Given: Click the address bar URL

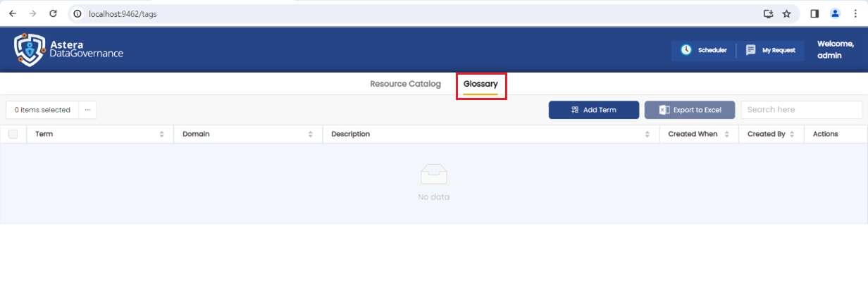Looking at the screenshot, I should pyautogui.click(x=123, y=13).
